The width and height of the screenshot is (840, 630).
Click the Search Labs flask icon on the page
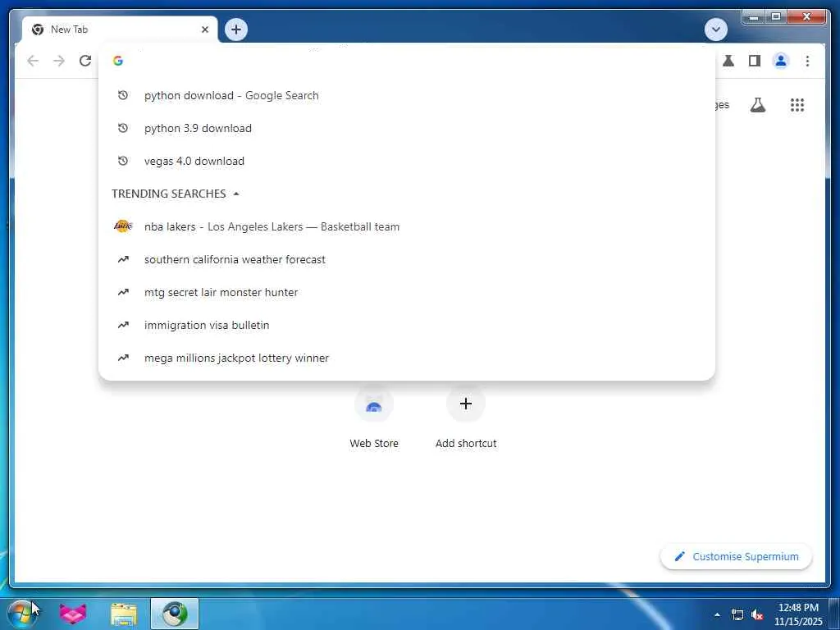click(x=757, y=105)
